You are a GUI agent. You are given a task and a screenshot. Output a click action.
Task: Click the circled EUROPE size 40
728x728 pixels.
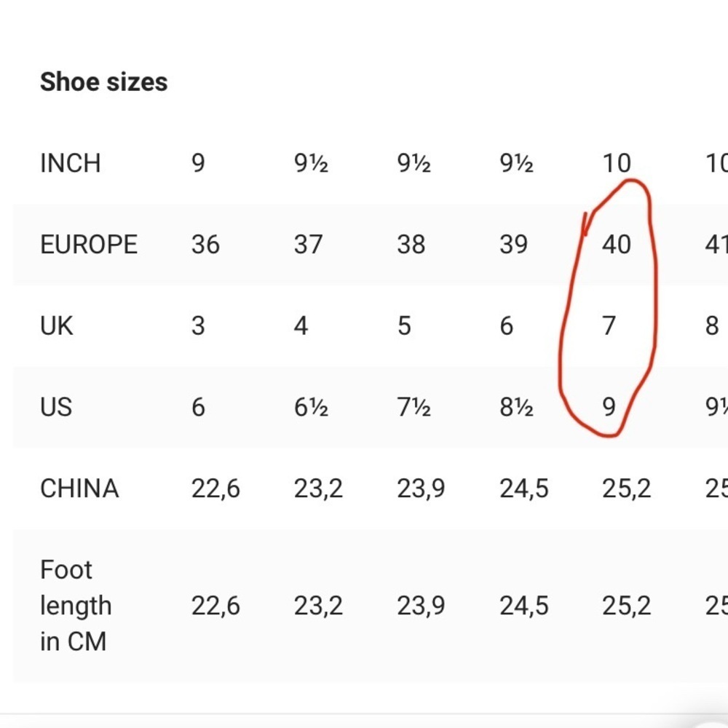617,244
